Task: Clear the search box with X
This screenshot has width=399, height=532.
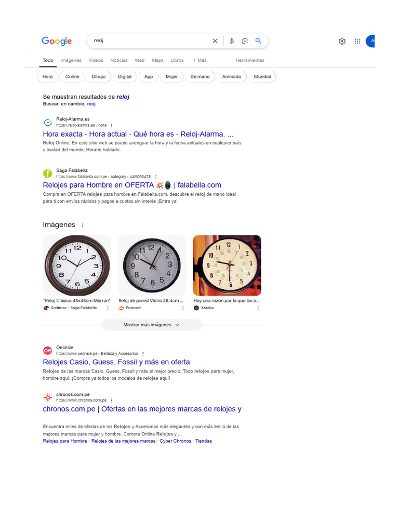Action: (x=215, y=41)
